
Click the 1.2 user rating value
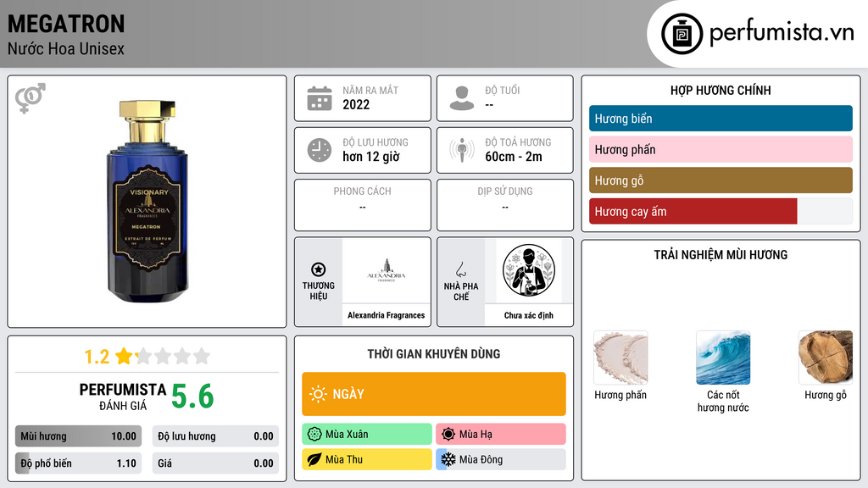click(97, 357)
